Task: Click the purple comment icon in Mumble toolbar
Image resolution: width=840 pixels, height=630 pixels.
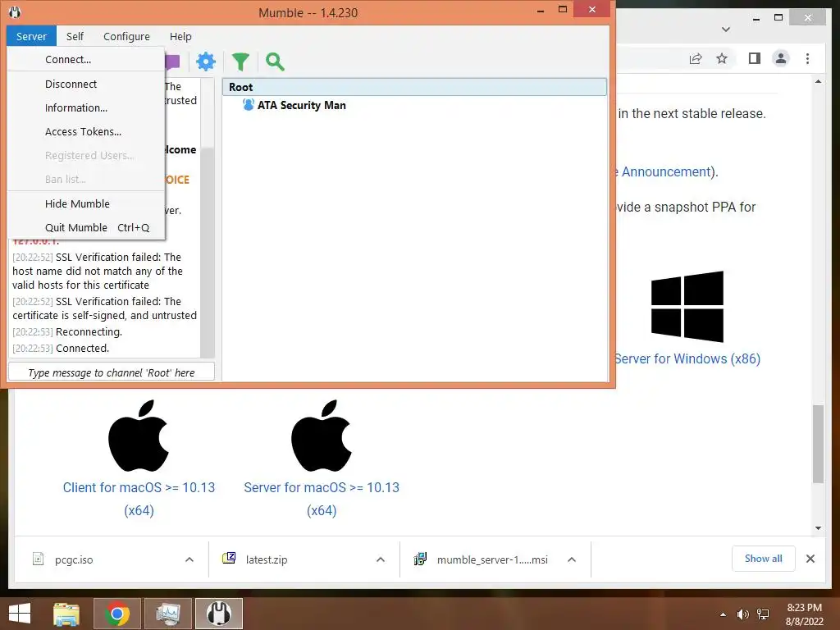Action: pos(172,62)
